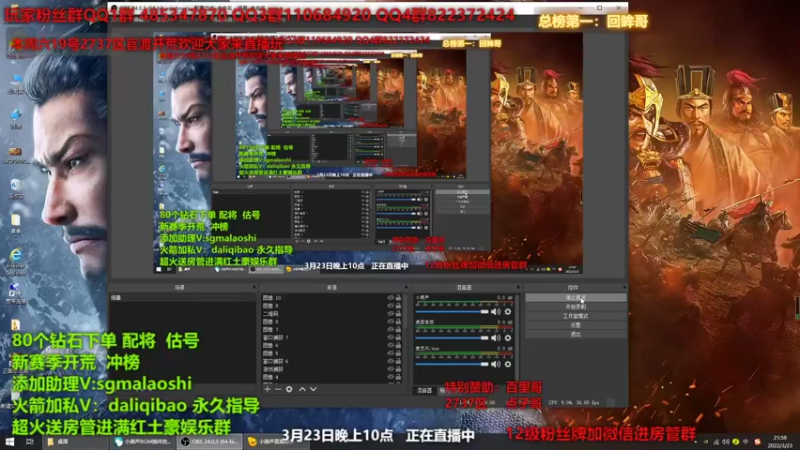Toggle lock icon of 窗口捕获 6 source
This screenshot has height=450, width=800.
(x=398, y=361)
